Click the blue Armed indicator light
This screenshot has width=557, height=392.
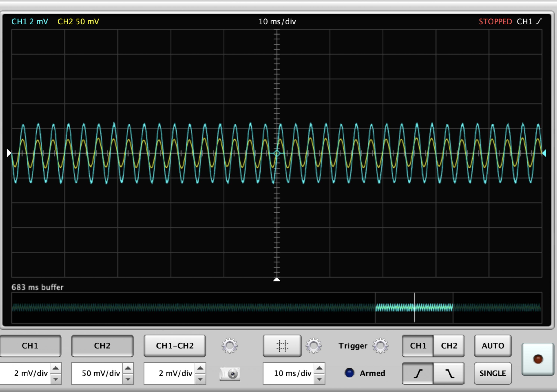click(349, 373)
